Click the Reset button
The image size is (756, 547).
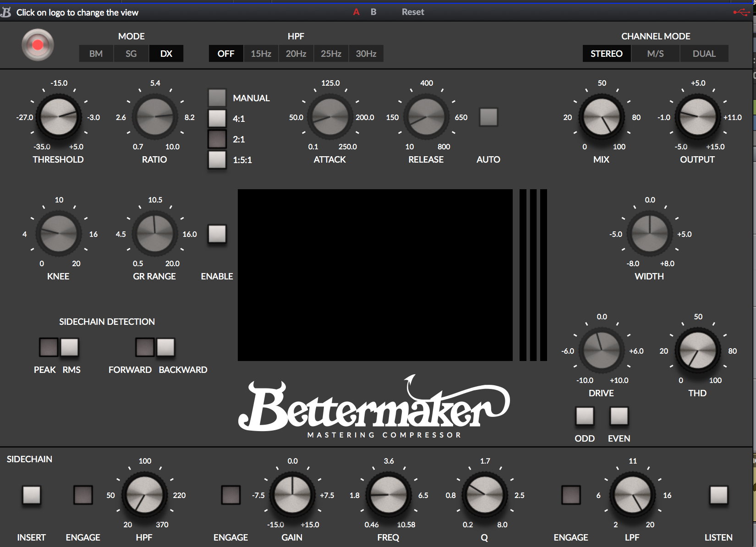pyautogui.click(x=413, y=12)
